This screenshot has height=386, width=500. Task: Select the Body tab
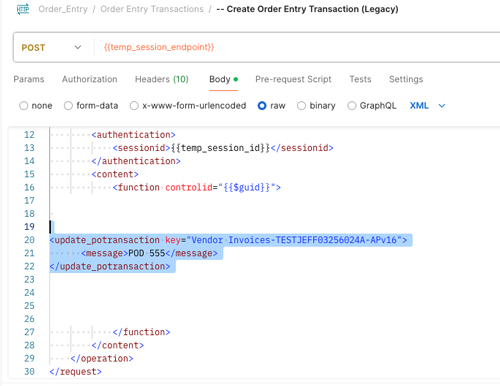point(223,79)
